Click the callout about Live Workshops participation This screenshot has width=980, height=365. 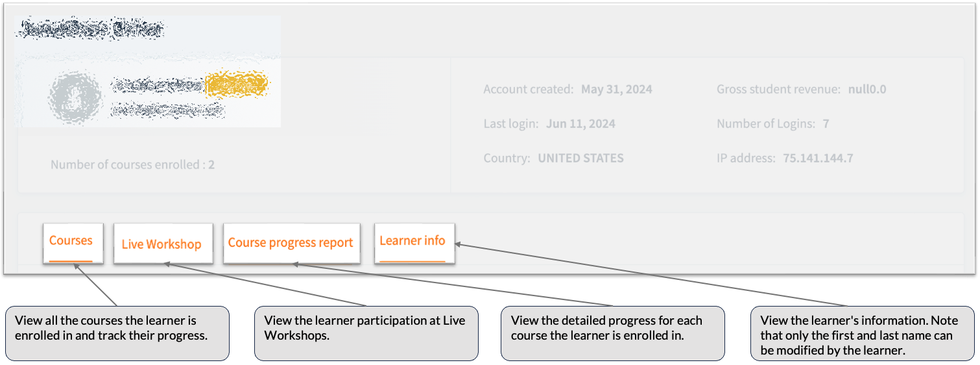click(366, 333)
